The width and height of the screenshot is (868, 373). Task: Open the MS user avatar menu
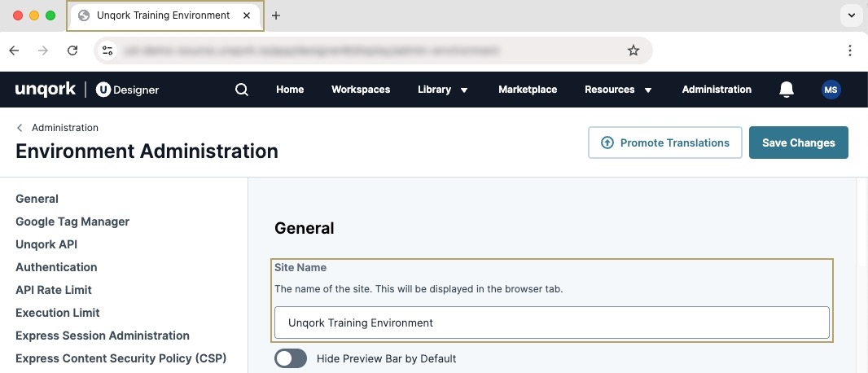pos(831,89)
